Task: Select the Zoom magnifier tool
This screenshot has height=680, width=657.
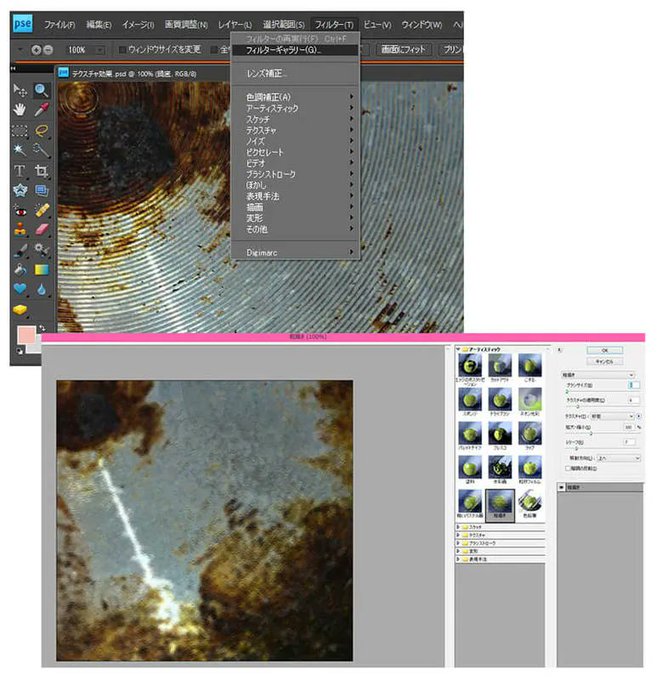Action: pos(41,91)
